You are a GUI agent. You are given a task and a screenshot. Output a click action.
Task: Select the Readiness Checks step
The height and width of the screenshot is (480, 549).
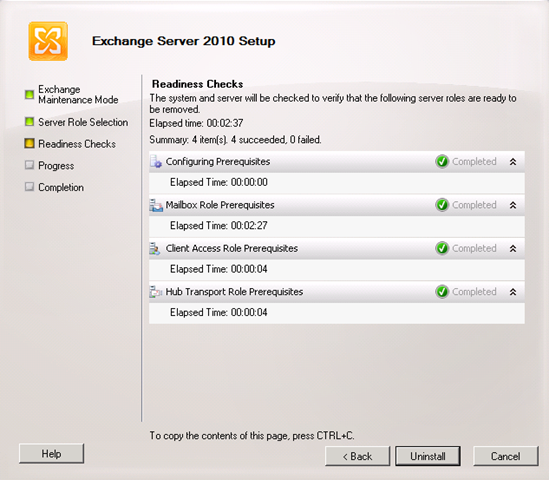[77, 144]
